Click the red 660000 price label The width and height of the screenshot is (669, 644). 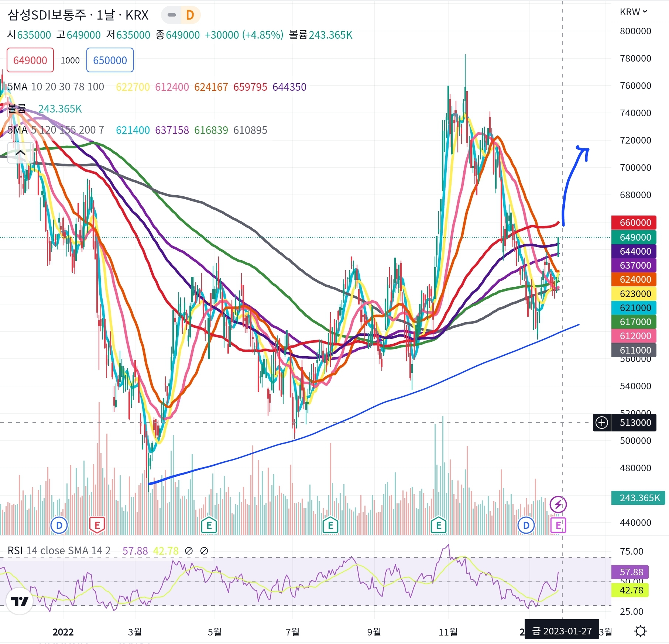point(634,223)
